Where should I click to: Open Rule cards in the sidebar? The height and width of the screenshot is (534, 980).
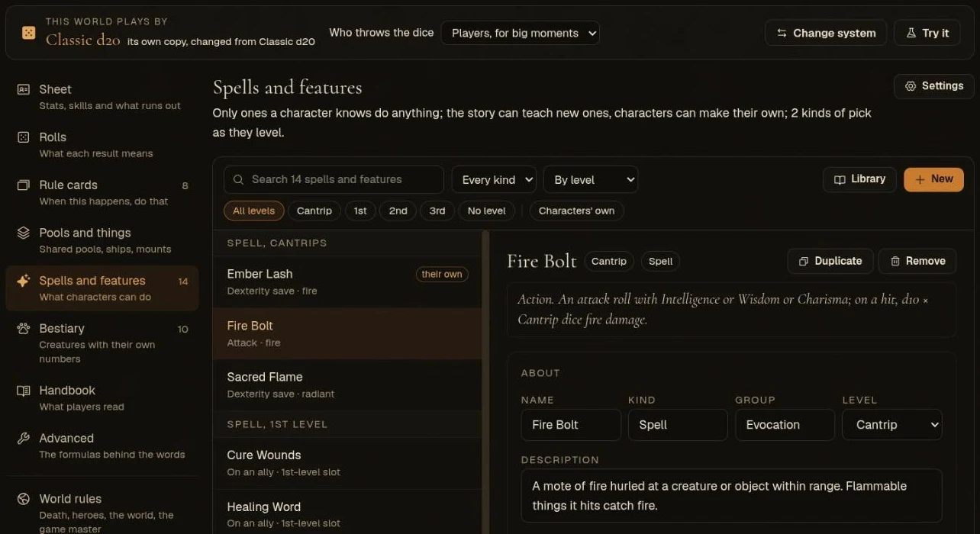point(102,193)
